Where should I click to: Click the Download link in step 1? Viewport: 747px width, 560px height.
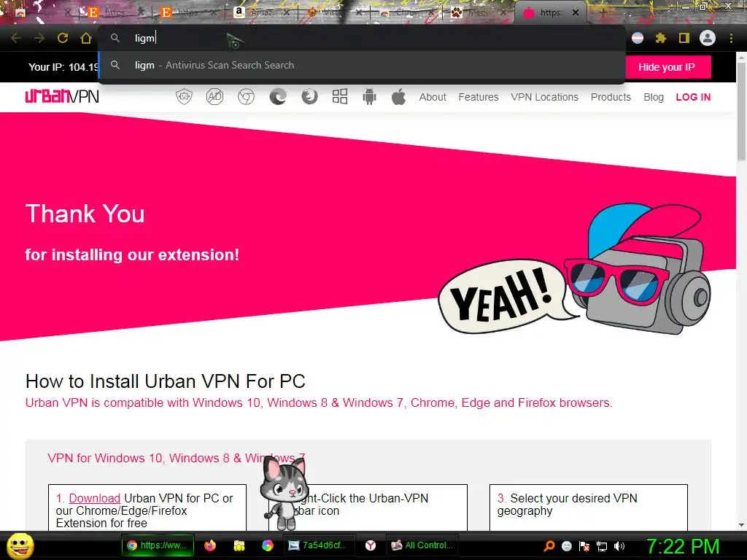coord(94,498)
